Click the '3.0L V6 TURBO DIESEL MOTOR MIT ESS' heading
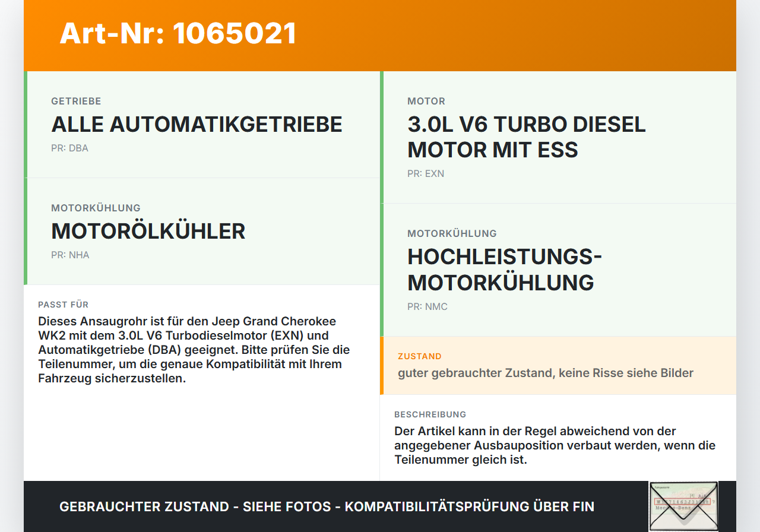Screen dimensions: 760x532 click(x=527, y=137)
